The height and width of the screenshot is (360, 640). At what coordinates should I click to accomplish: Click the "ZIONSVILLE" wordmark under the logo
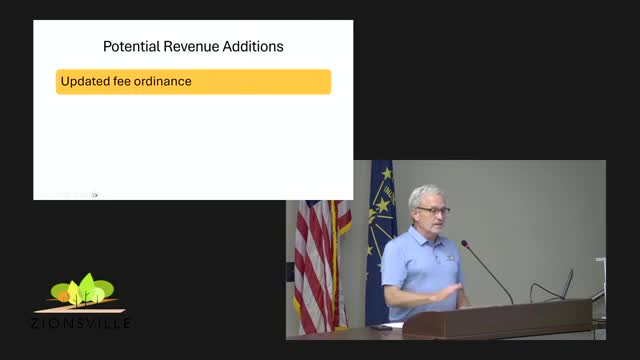point(81,323)
